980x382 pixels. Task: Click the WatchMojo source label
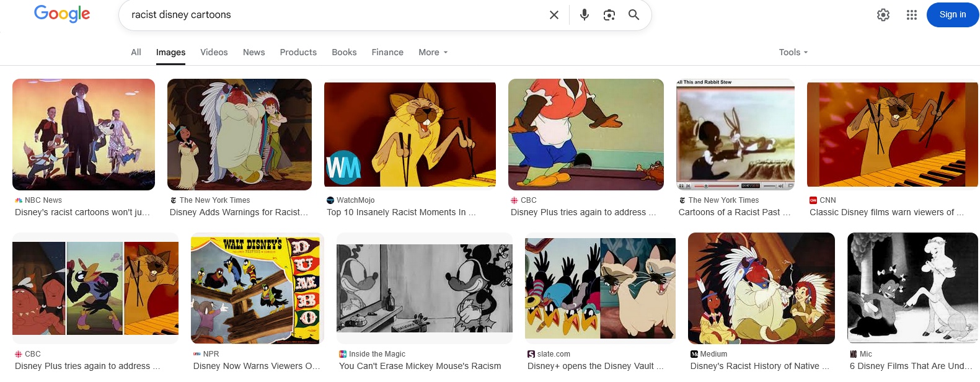pos(356,200)
